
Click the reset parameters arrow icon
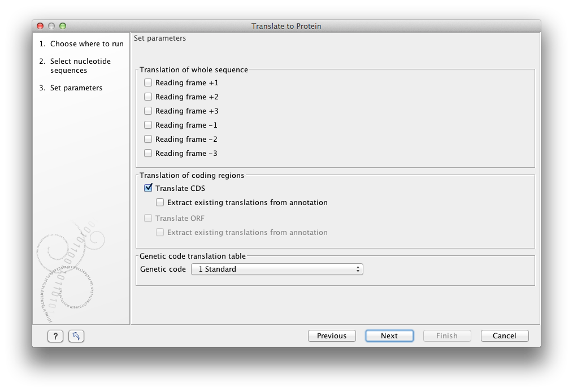76,336
